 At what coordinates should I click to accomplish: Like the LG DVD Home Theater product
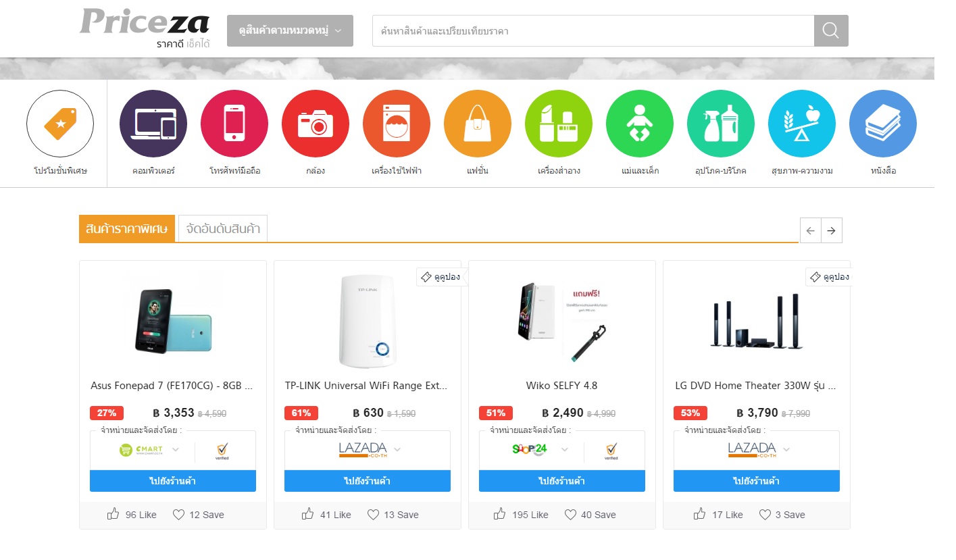click(x=718, y=514)
